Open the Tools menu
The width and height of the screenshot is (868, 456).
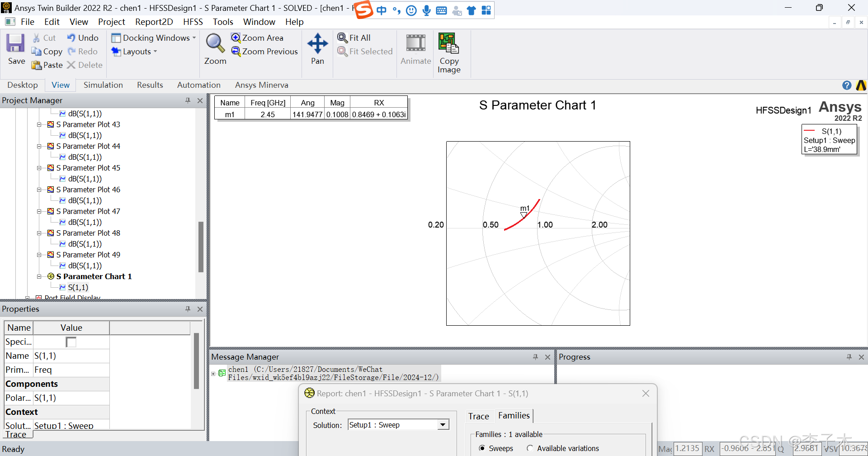pyautogui.click(x=223, y=22)
